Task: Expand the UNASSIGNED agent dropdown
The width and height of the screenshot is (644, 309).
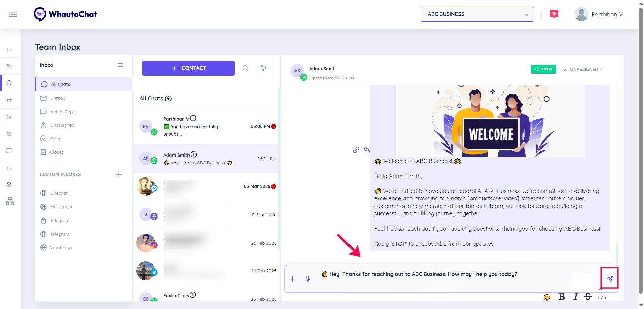Action: pos(583,69)
